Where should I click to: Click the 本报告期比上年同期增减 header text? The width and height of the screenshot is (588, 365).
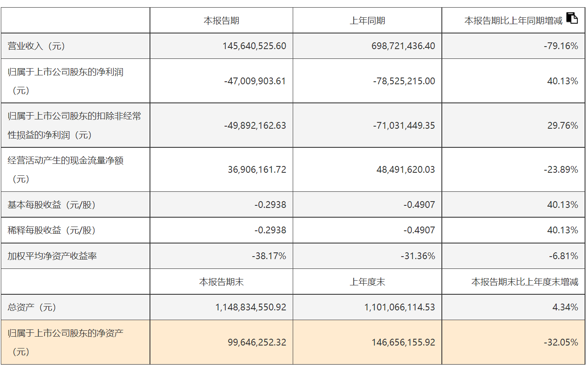click(513, 20)
